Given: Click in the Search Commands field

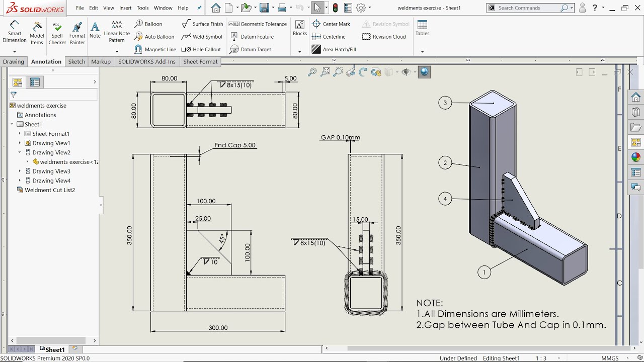Looking at the screenshot, I should pos(527,8).
